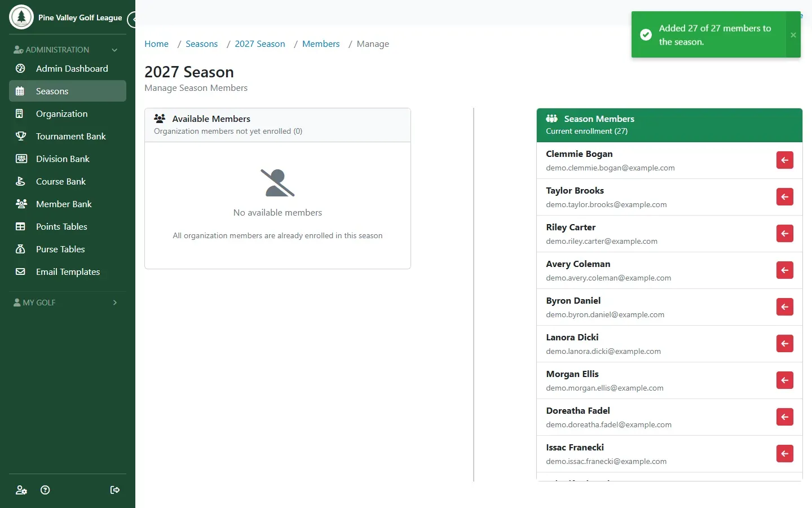
Task: Open the Member Bank page
Action: pyautogui.click(x=68, y=204)
